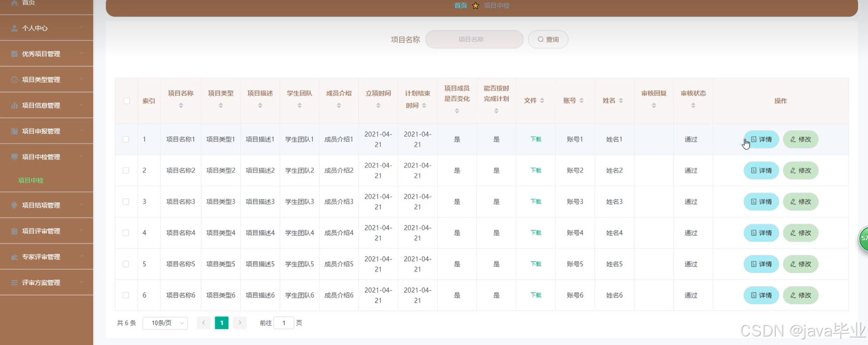Click the sort arrows under 立项时间 header
This screenshot has width=868, height=345.
[378, 105]
